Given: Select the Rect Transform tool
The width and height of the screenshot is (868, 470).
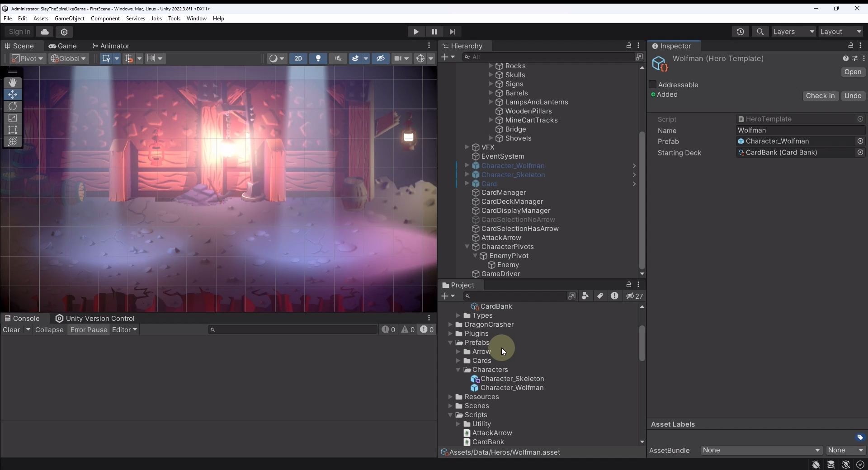Looking at the screenshot, I should click(x=13, y=130).
